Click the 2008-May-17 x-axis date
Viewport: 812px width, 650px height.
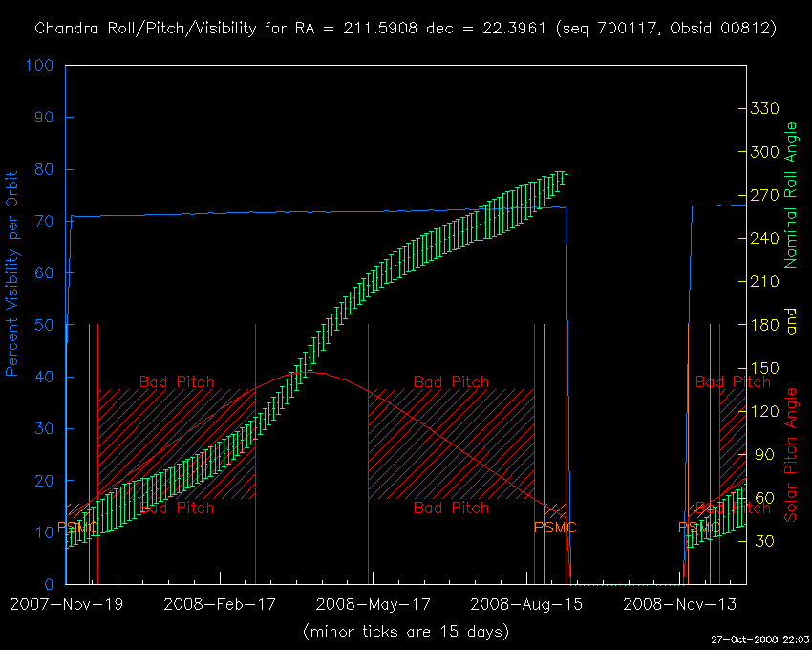(x=373, y=604)
